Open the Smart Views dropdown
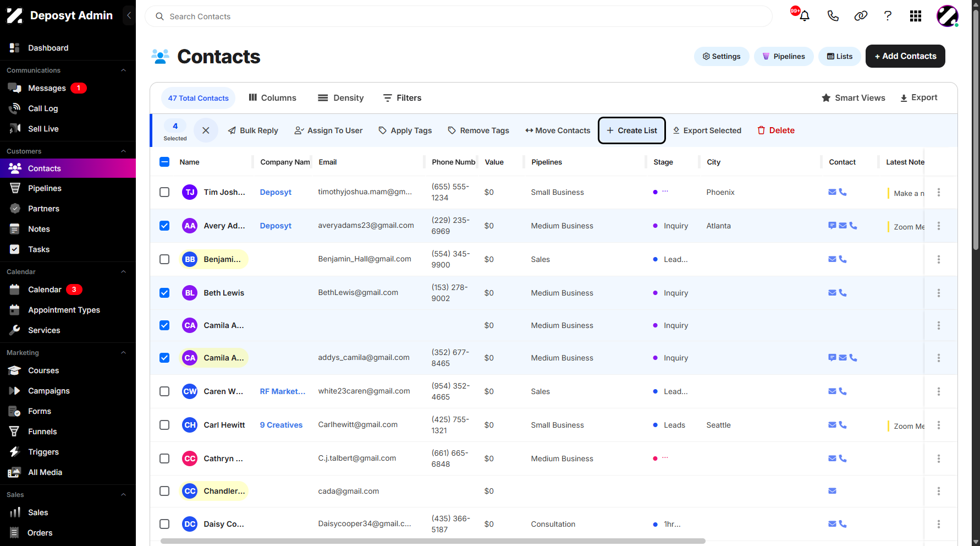The height and width of the screenshot is (546, 980). coord(854,98)
